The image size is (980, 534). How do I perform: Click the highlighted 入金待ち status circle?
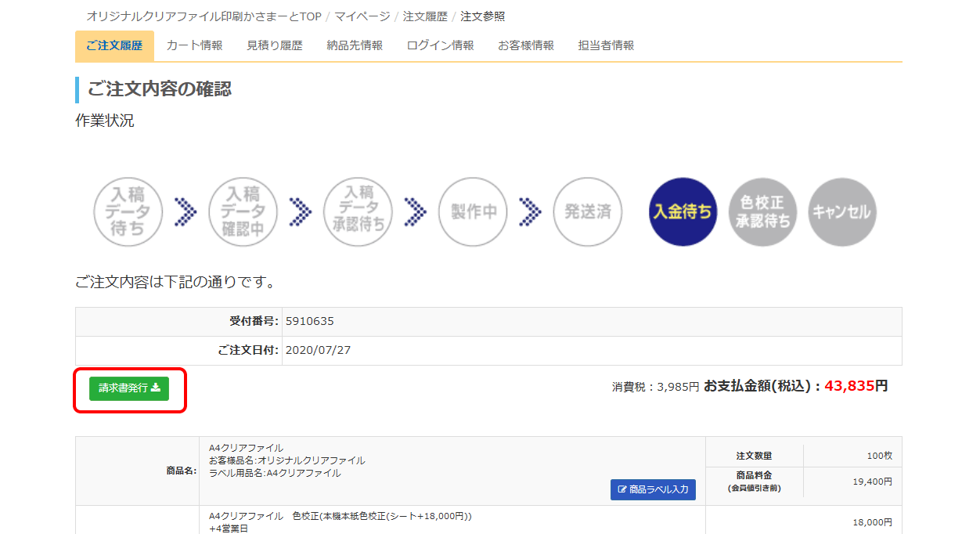click(x=683, y=211)
